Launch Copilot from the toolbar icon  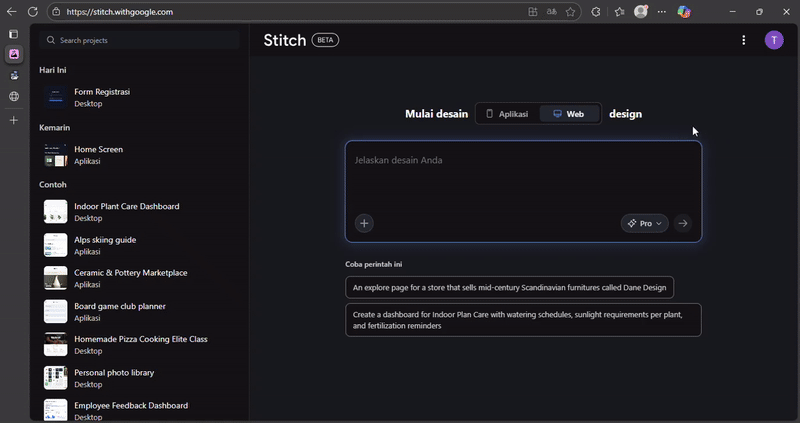(684, 12)
